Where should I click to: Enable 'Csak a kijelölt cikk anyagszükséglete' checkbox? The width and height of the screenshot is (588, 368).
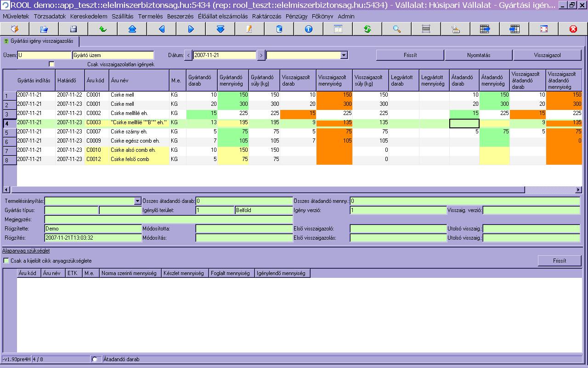[6, 261]
